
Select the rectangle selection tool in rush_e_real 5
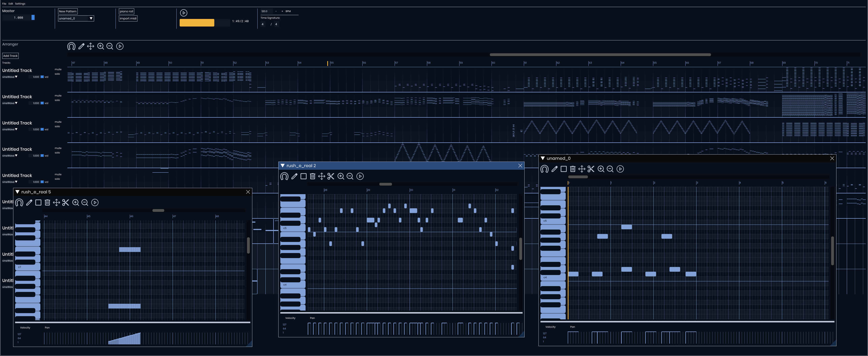click(38, 202)
